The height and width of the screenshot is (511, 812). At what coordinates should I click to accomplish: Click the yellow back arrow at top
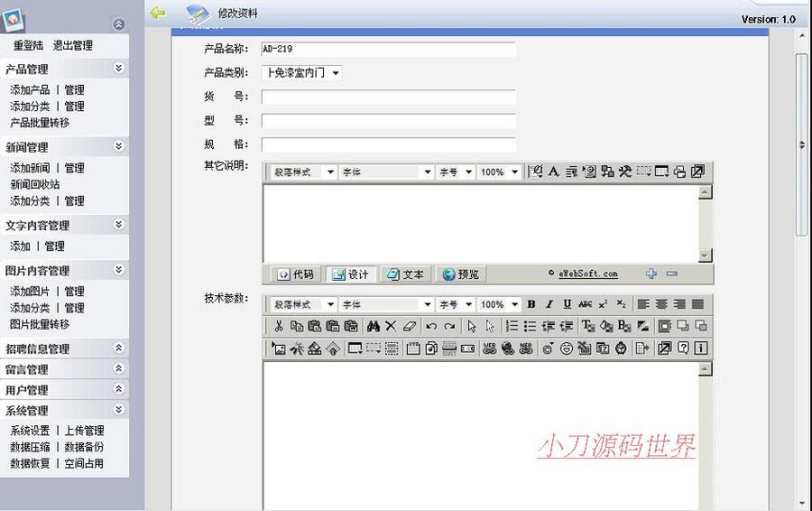click(157, 13)
